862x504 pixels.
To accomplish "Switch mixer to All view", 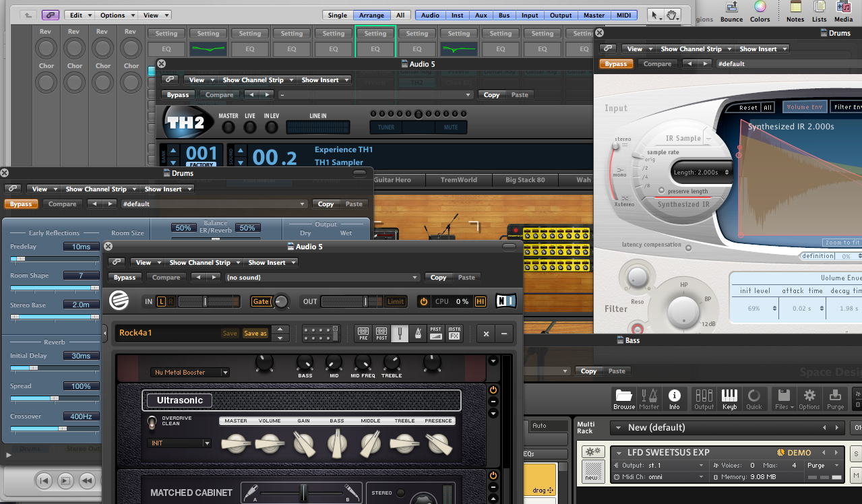I will coord(400,15).
